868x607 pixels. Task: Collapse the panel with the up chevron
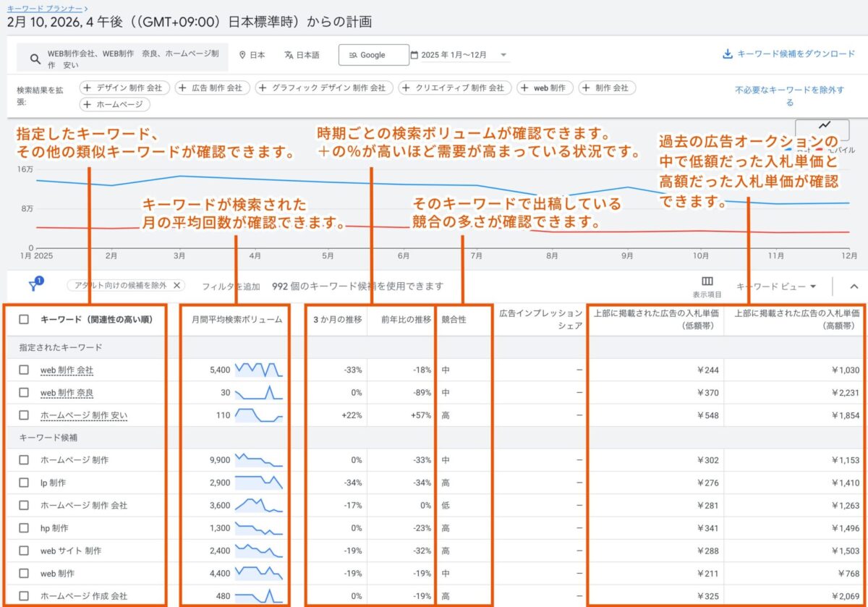[x=854, y=286]
